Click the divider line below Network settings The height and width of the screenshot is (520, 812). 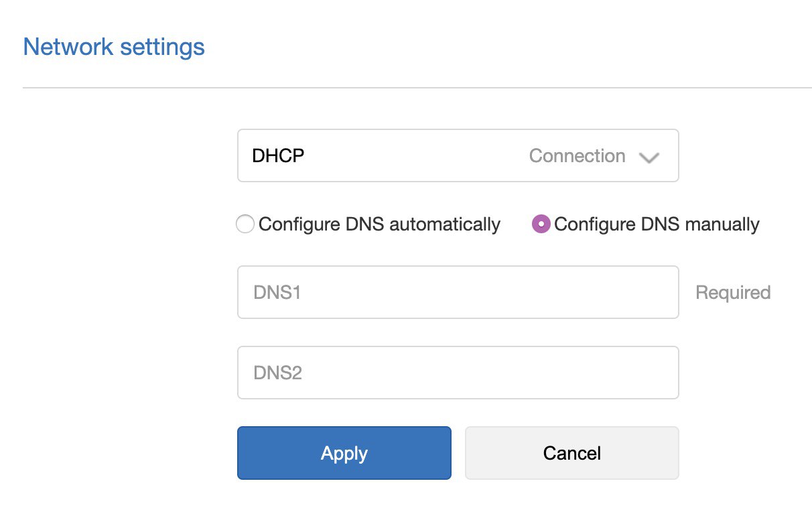tap(417, 88)
